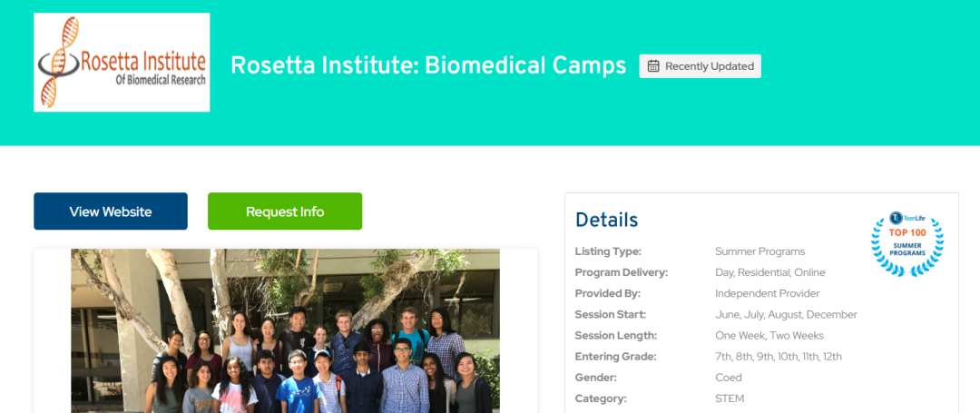The height and width of the screenshot is (413, 980).
Task: Click the Session Start label
Action: pyautogui.click(x=610, y=314)
